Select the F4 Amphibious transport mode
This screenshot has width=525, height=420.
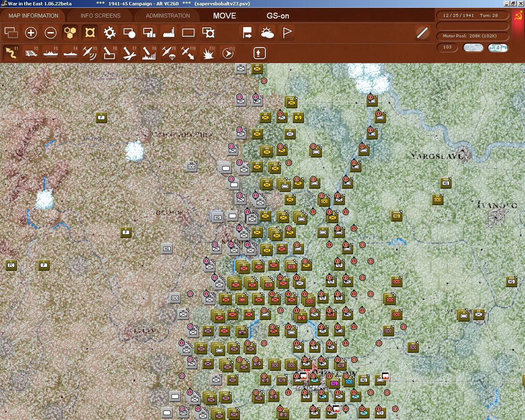point(70,53)
